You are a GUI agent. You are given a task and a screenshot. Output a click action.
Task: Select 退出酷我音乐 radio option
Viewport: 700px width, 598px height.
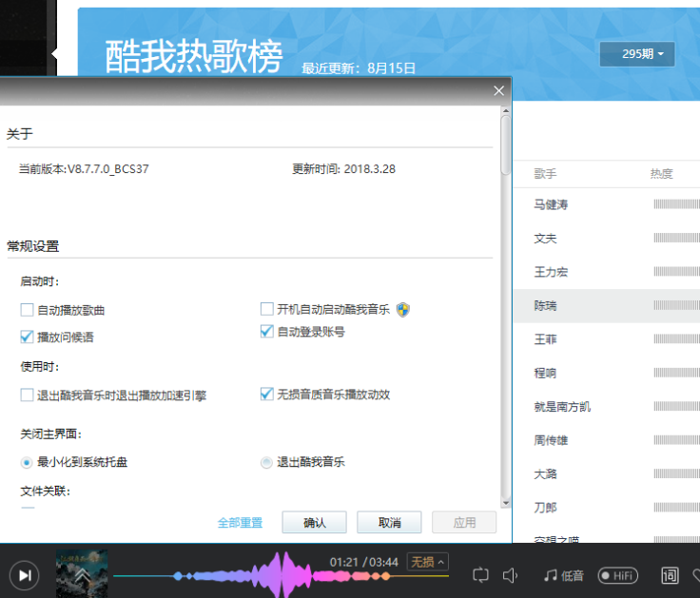pyautogui.click(x=267, y=462)
